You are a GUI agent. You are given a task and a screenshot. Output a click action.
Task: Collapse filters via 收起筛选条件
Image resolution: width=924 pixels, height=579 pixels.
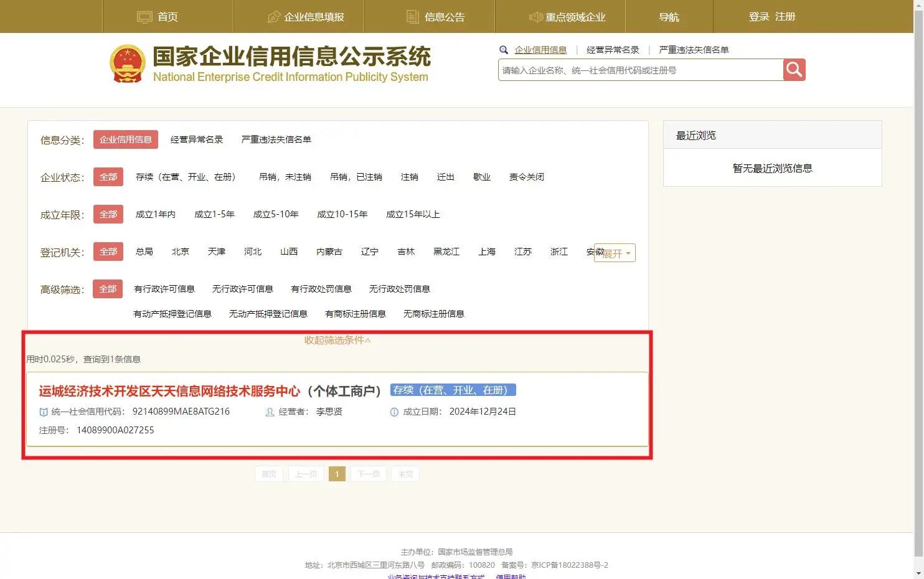337,340
